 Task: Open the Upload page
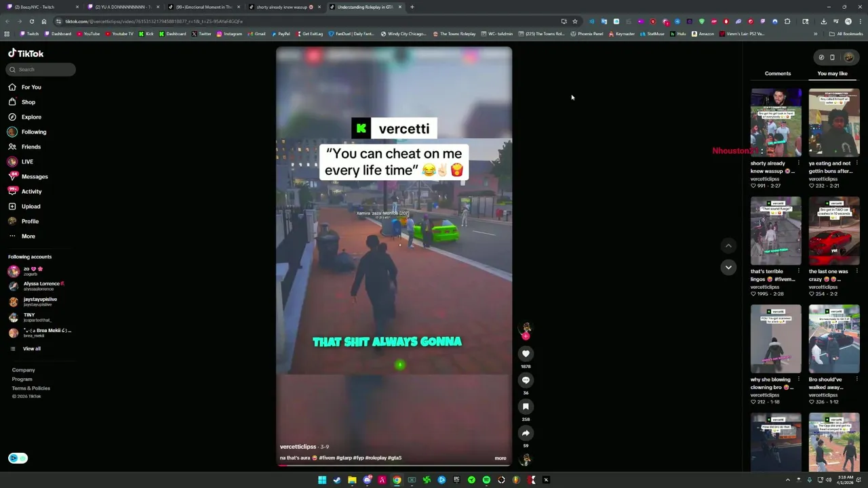tap(25, 207)
